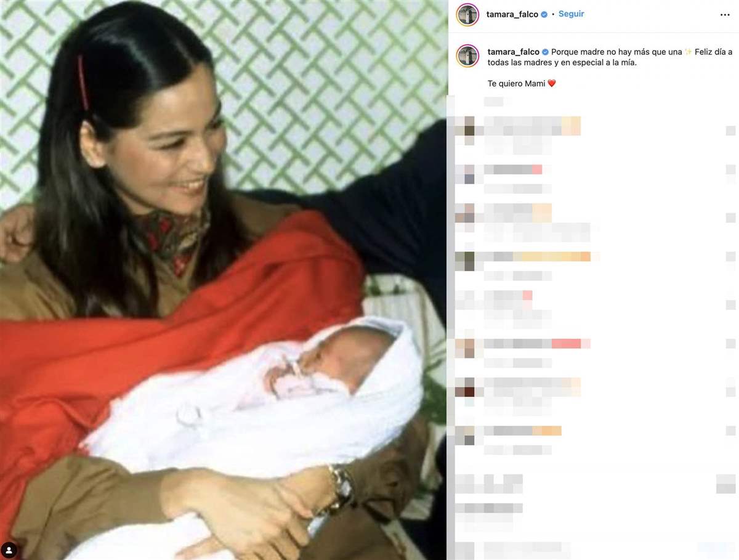Viewport: 739px width, 560px height.
Task: Open tamara_falco username link in header
Action: 512,15
